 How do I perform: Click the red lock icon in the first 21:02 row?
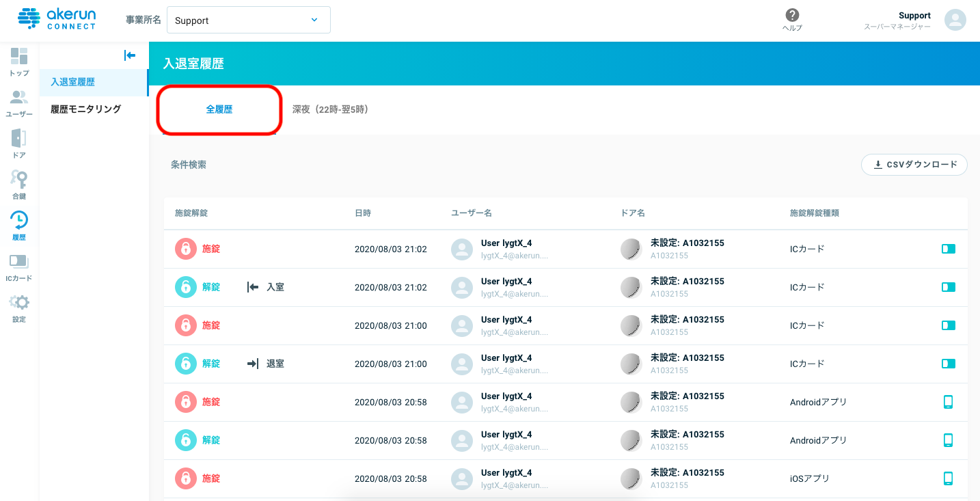(x=186, y=249)
